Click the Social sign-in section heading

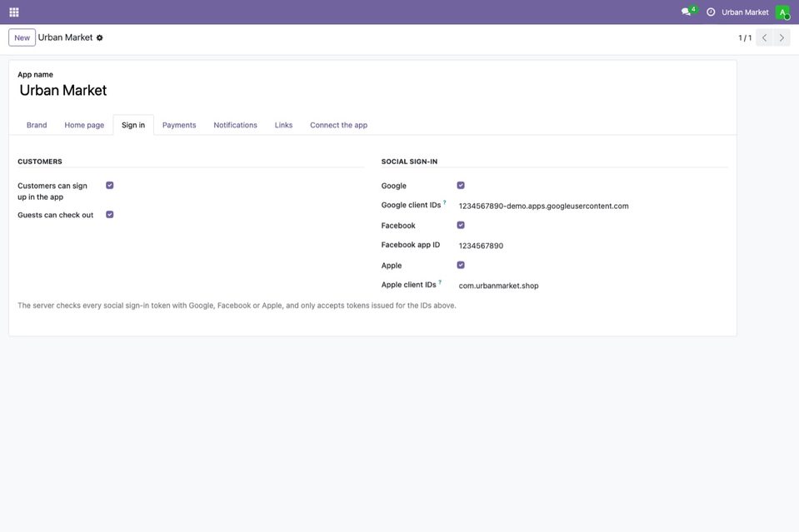click(x=409, y=162)
